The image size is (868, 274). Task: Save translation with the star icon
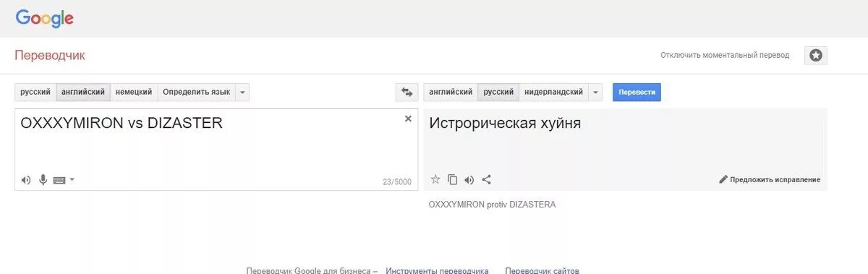pos(435,179)
